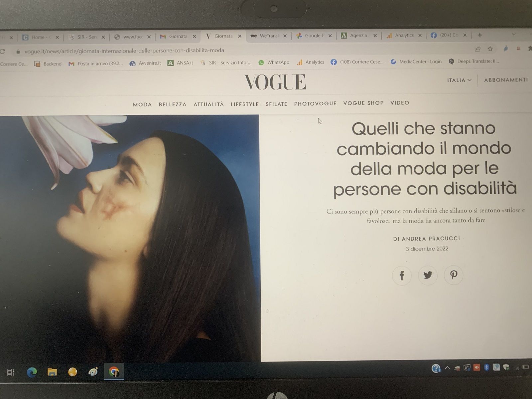Open author Andrea Pracucci link
The width and height of the screenshot is (532, 399).
427,239
